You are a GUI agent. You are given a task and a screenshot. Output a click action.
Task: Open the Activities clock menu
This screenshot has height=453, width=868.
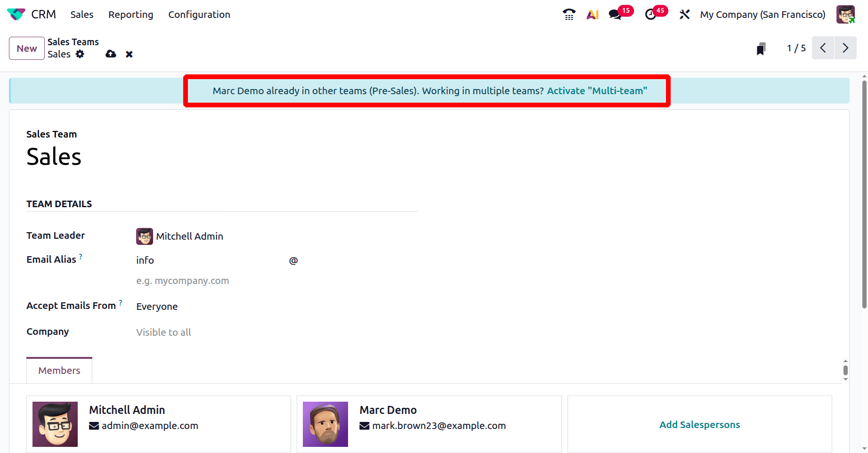point(650,14)
